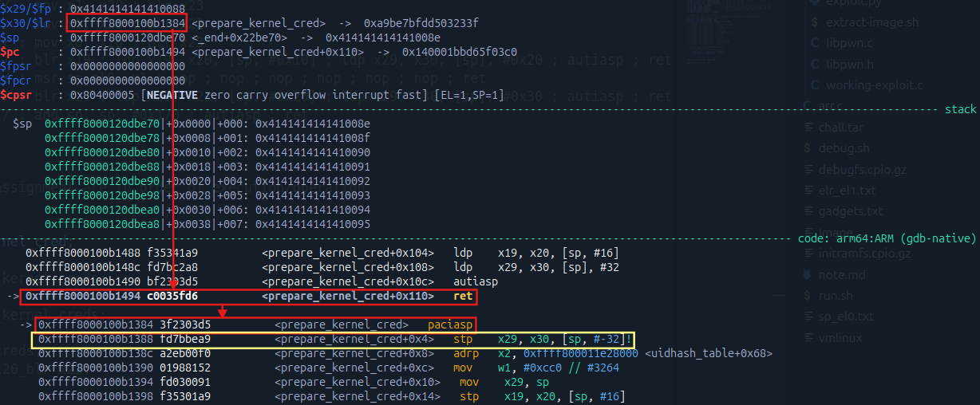Click the file icon next to chall.tar
The width and height of the screenshot is (980, 405).
807,128
